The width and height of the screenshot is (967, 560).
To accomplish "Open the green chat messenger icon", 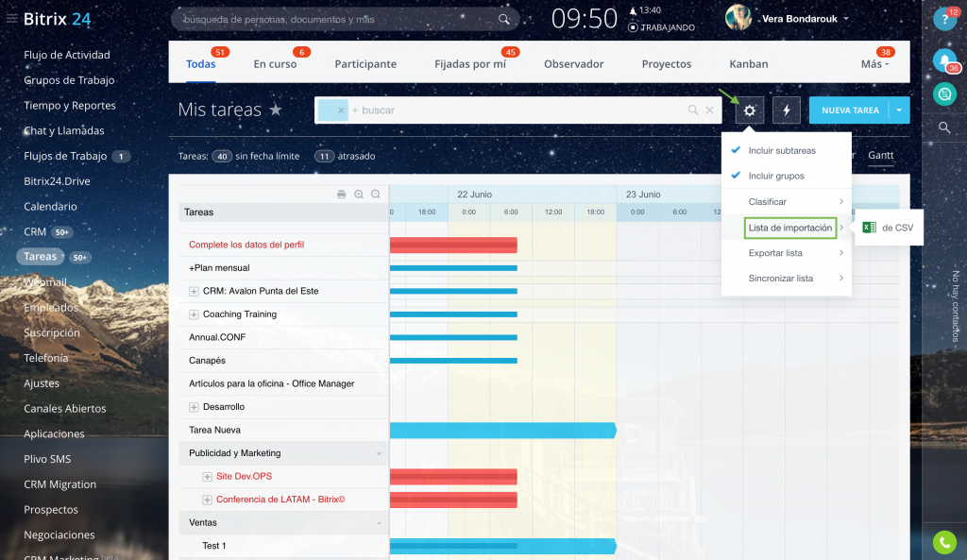I will coord(944,93).
